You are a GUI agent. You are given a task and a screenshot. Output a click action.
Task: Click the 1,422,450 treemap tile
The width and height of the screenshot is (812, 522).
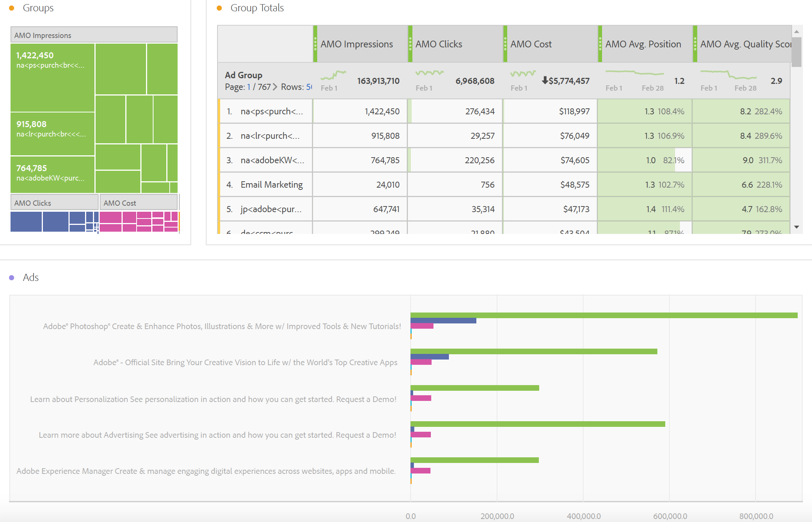coord(52,77)
